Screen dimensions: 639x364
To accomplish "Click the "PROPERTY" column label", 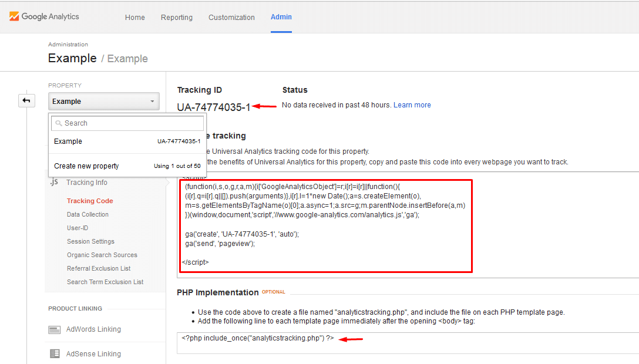I will click(x=65, y=86).
